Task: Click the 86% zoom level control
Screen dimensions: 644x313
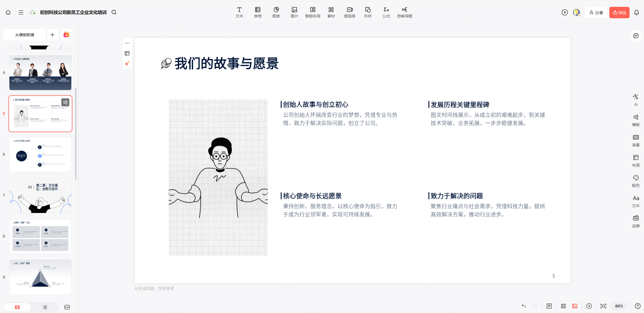Action: 619,306
